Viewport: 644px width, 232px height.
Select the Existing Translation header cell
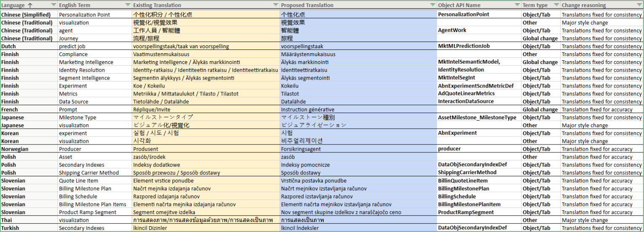206,5
